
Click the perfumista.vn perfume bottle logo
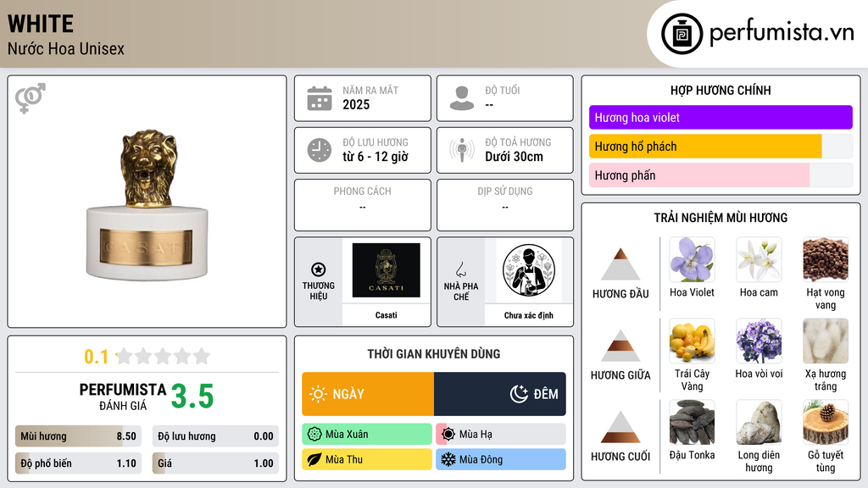[x=682, y=34]
